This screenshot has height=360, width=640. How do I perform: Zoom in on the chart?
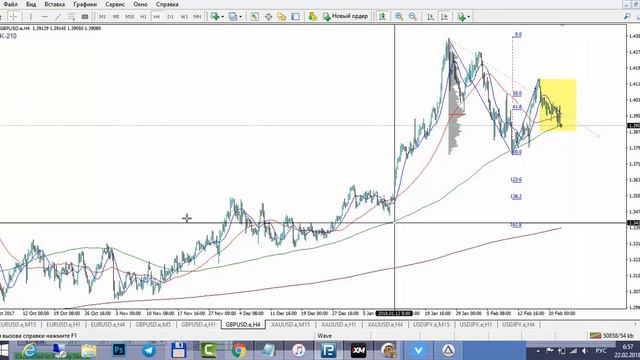pos(399,16)
